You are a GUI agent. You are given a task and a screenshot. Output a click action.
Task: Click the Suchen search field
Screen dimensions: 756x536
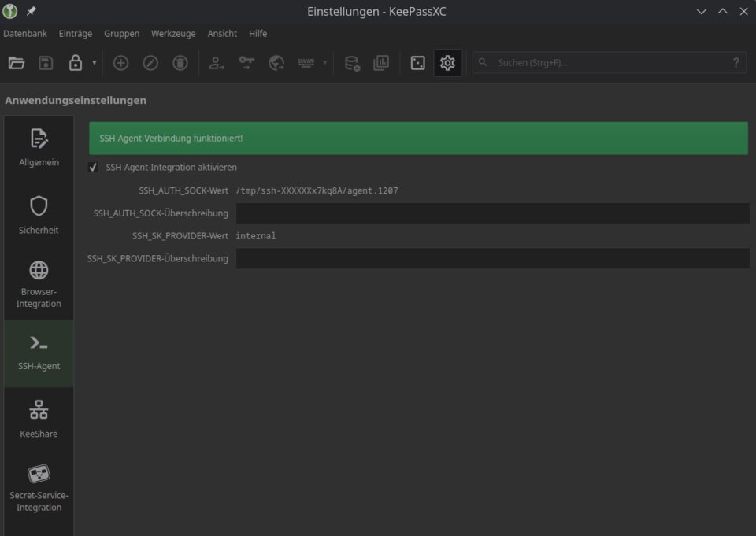pyautogui.click(x=606, y=63)
